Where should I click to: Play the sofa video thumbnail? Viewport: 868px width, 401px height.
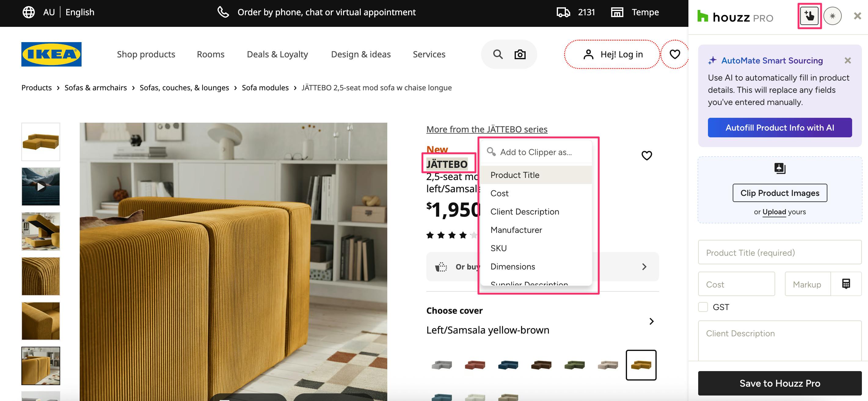[x=41, y=186]
